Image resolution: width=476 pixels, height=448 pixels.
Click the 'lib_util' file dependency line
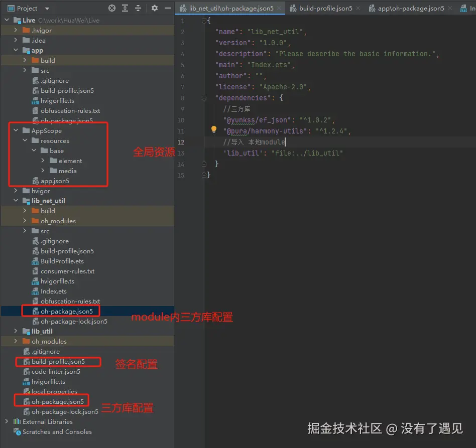click(283, 153)
